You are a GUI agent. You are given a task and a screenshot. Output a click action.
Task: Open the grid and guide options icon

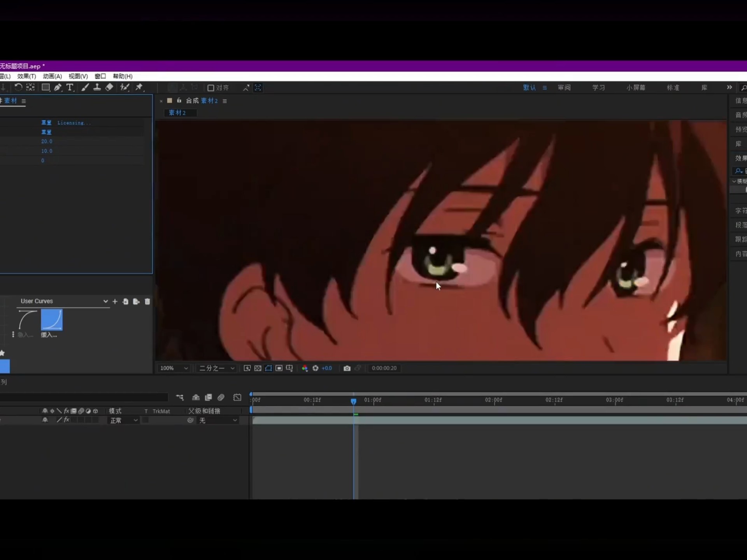tap(289, 368)
